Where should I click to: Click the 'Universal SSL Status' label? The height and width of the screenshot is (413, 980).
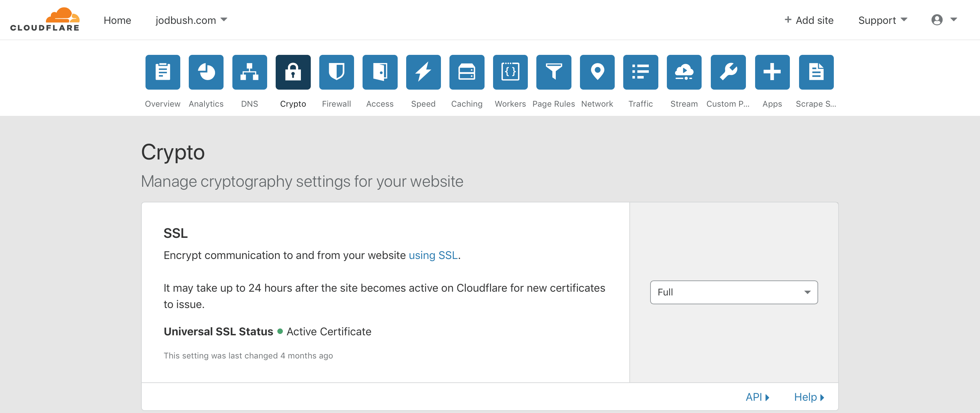click(x=218, y=332)
